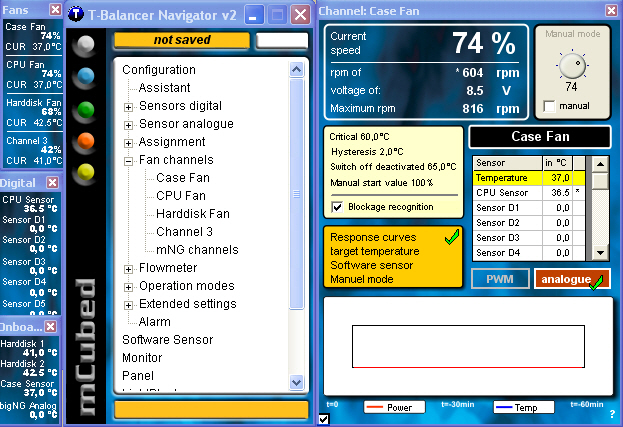Image resolution: width=623 pixels, height=427 pixels.
Task: Minimize the T-Balancer Navigator window
Action: click(253, 15)
